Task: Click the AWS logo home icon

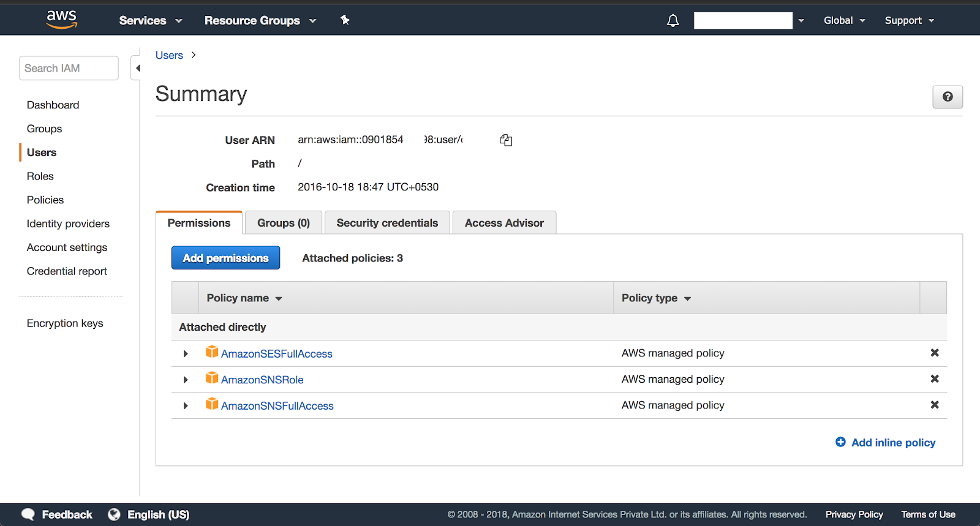Action: (x=62, y=20)
